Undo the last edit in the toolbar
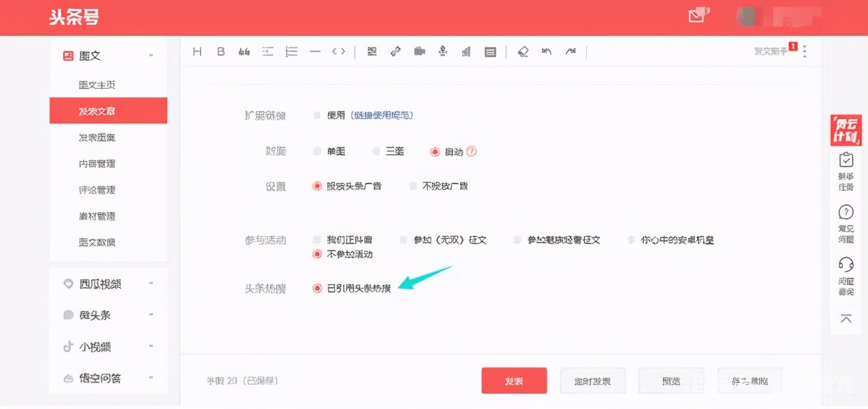Screen dimensions: 868x409 pos(548,51)
